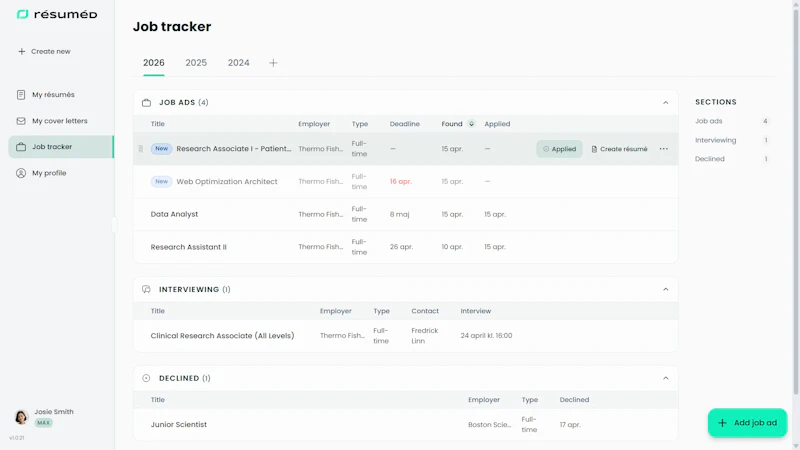Click New badge on Web Optimization Architect
The height and width of the screenshot is (450, 800).
(161, 181)
